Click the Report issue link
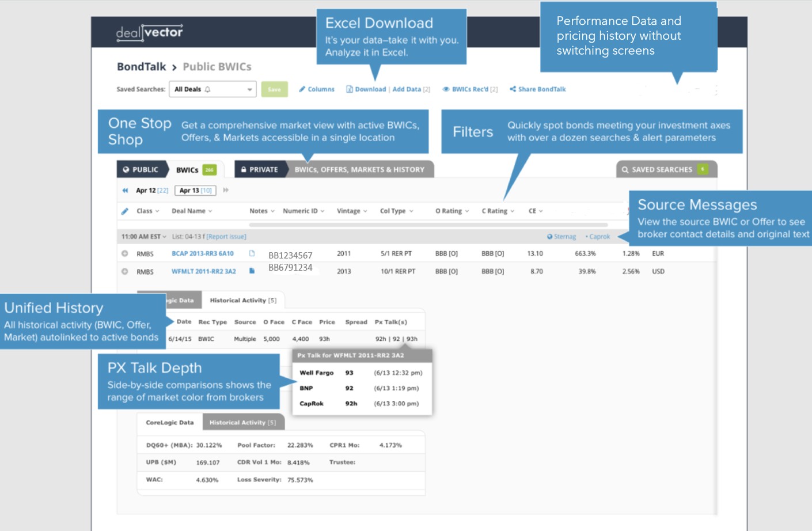Viewport: 812px width, 531px height. tap(226, 237)
